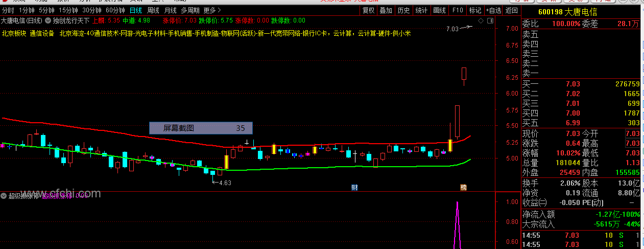Toggle the side panel layout icon
The height and width of the screenshot is (249, 644).
490,20
